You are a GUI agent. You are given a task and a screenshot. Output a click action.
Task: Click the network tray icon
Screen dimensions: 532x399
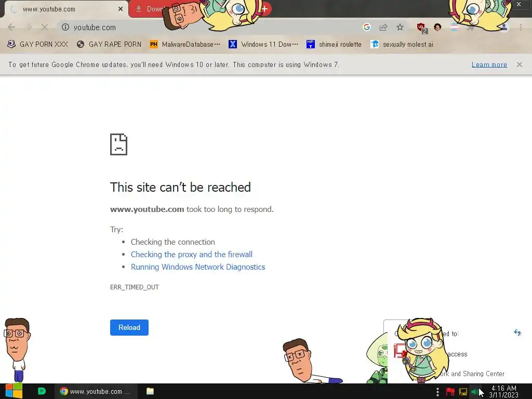tap(463, 392)
